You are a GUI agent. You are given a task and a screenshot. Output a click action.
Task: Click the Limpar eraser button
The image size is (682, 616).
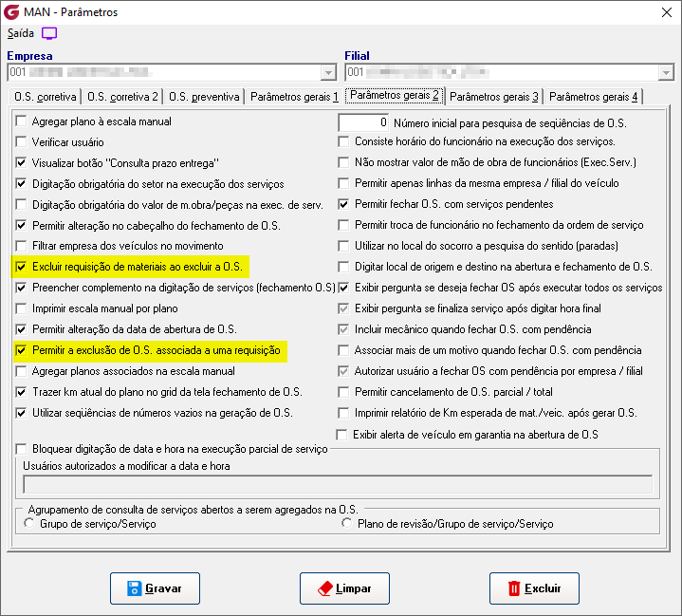click(x=344, y=588)
